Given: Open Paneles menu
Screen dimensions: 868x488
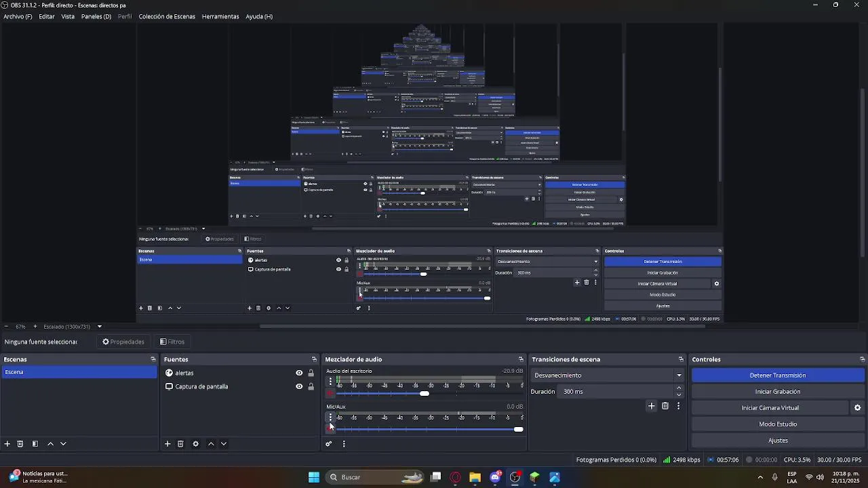Looking at the screenshot, I should coord(96,16).
